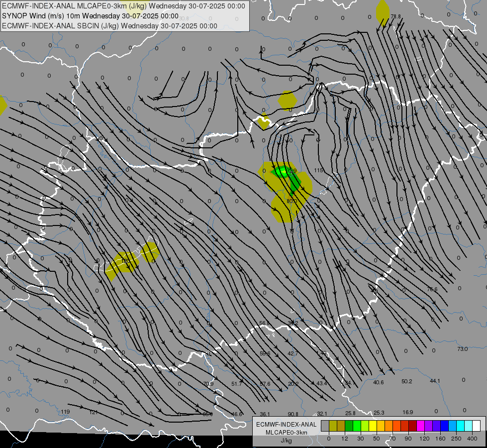487x448 pixels.
Task: Click the 50.2 value on map
Action: click(406, 381)
